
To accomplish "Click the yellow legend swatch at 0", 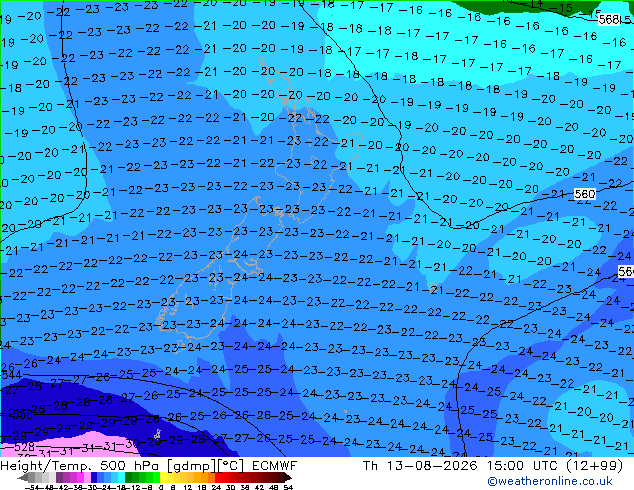I will coord(163,477).
